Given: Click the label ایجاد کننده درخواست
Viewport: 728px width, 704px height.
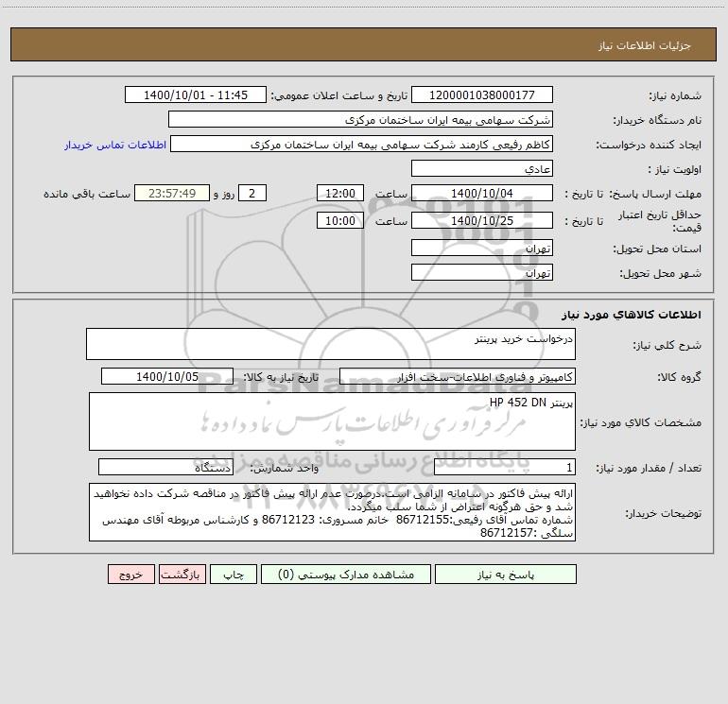Looking at the screenshot, I should pos(649,146).
